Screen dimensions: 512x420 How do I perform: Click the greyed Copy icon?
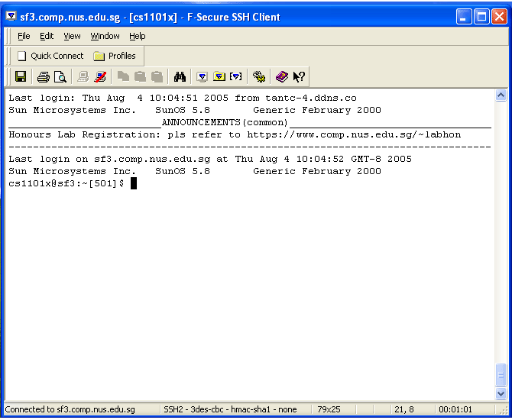tap(123, 77)
